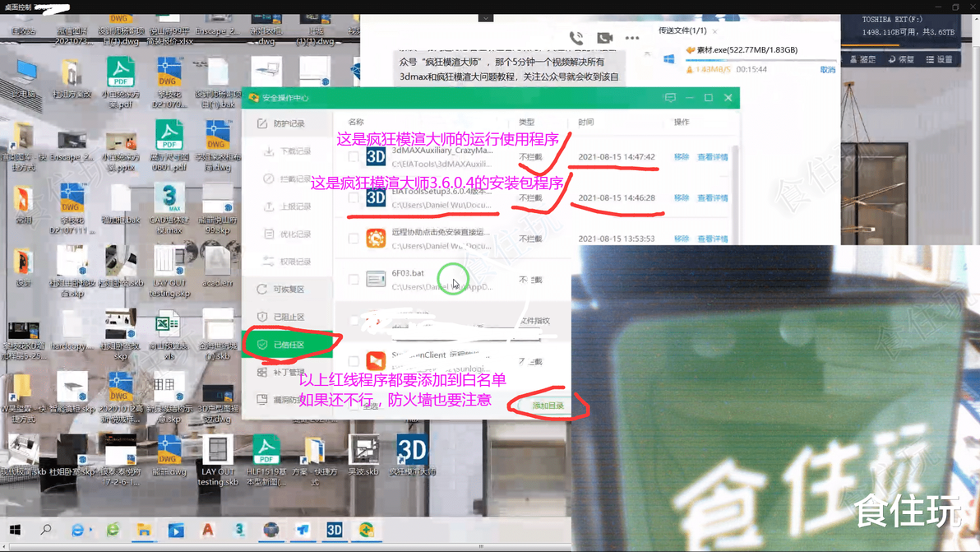Tick checkbox for EIAToolsSetup3.6.0.4 row
This screenshot has width=980, height=552.
[354, 197]
